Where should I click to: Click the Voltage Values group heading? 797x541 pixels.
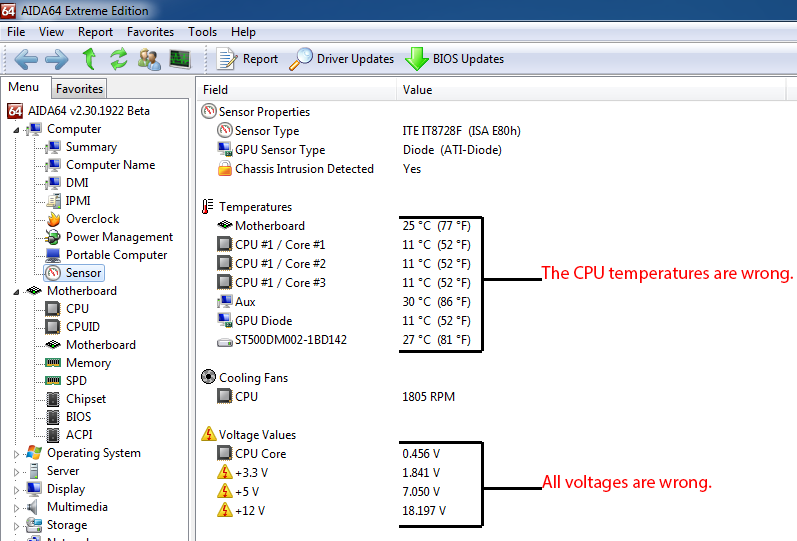click(249, 435)
